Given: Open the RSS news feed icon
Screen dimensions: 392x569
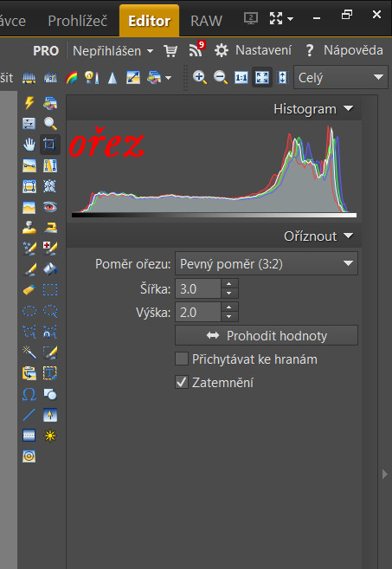Looking at the screenshot, I should (x=196, y=49).
